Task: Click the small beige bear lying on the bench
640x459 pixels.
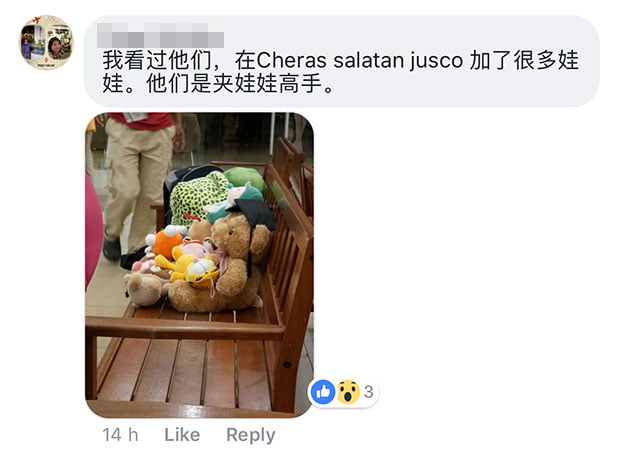Action: coord(146,289)
